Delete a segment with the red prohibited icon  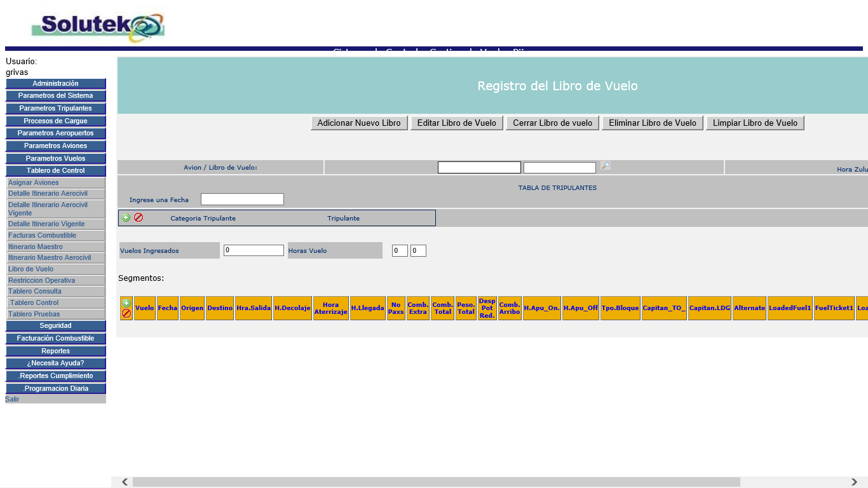pyautogui.click(x=126, y=313)
